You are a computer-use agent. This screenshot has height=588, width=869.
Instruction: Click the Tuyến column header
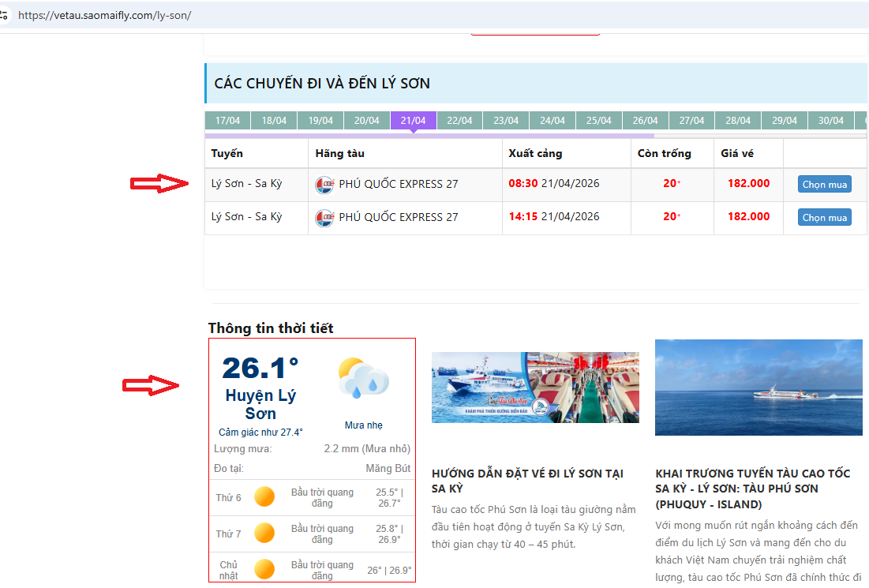point(227,154)
